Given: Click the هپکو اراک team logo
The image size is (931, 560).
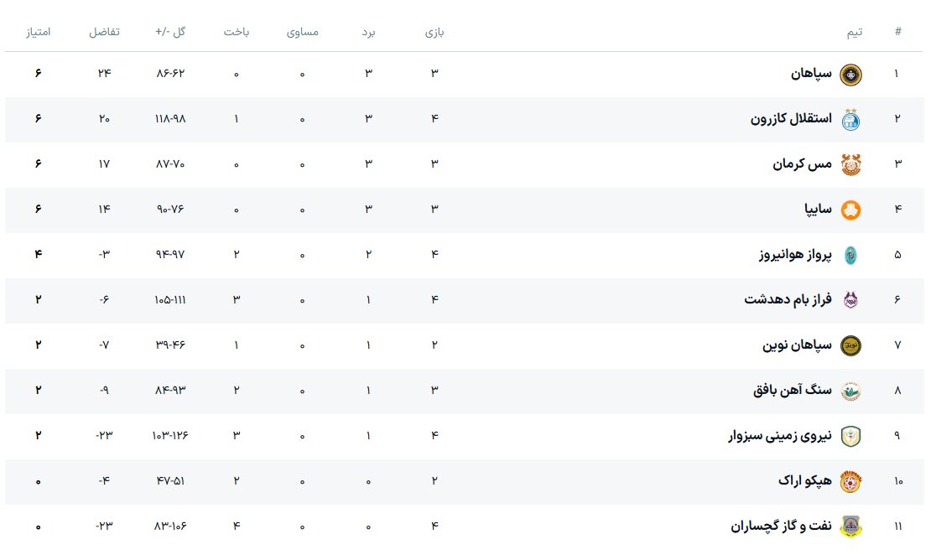Looking at the screenshot, I should point(850,481).
